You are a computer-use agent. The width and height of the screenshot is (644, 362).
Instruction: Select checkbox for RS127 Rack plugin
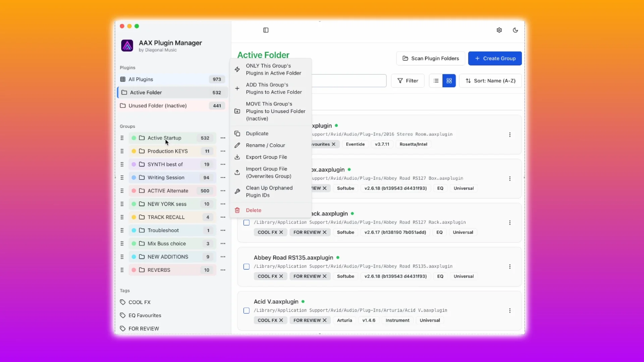(247, 223)
